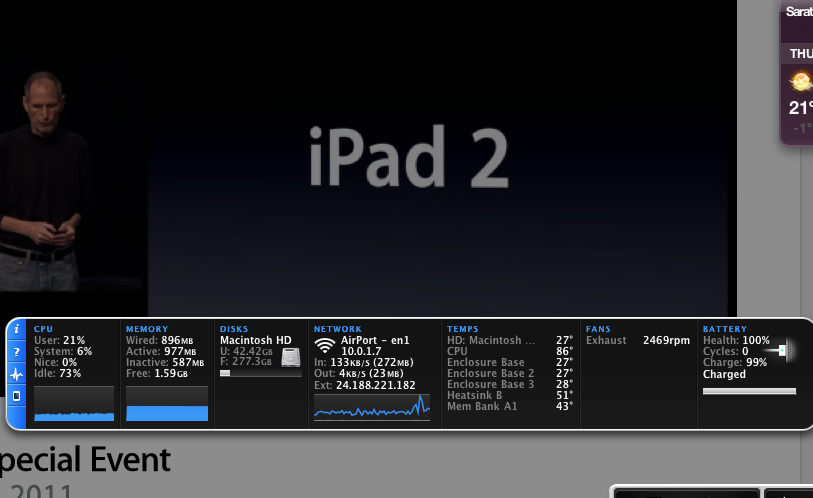Screen dimensions: 813x498
Task: Click the "Free: 1.59GB" memory value
Action: 157,373
